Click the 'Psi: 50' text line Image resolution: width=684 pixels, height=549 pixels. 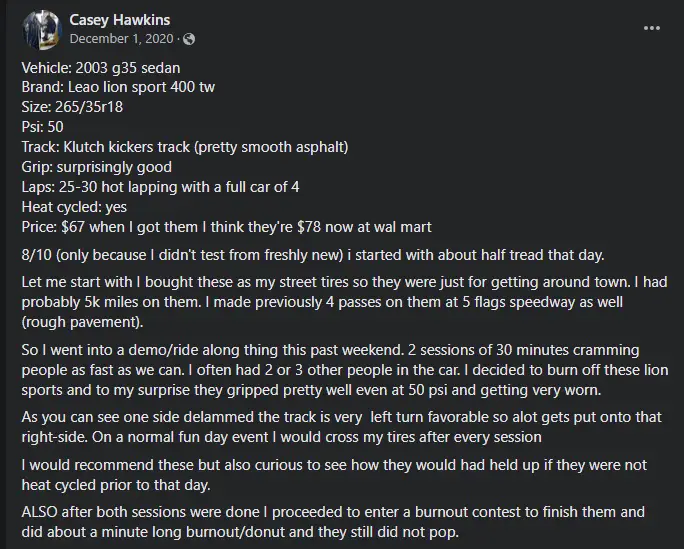42,127
